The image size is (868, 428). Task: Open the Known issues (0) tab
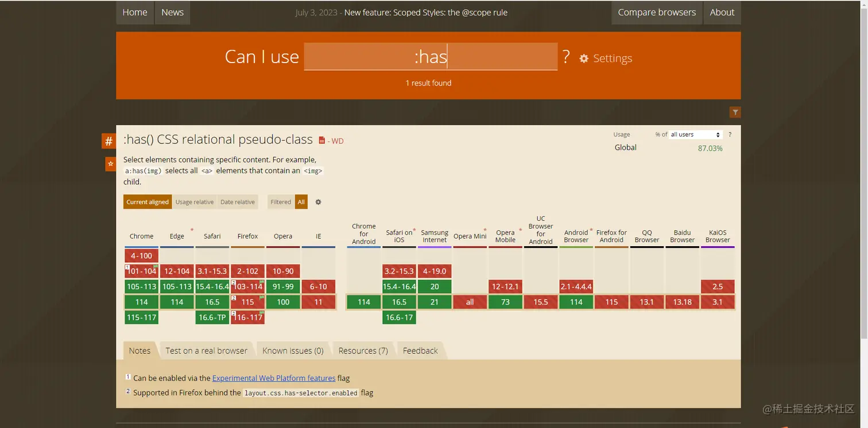click(293, 351)
